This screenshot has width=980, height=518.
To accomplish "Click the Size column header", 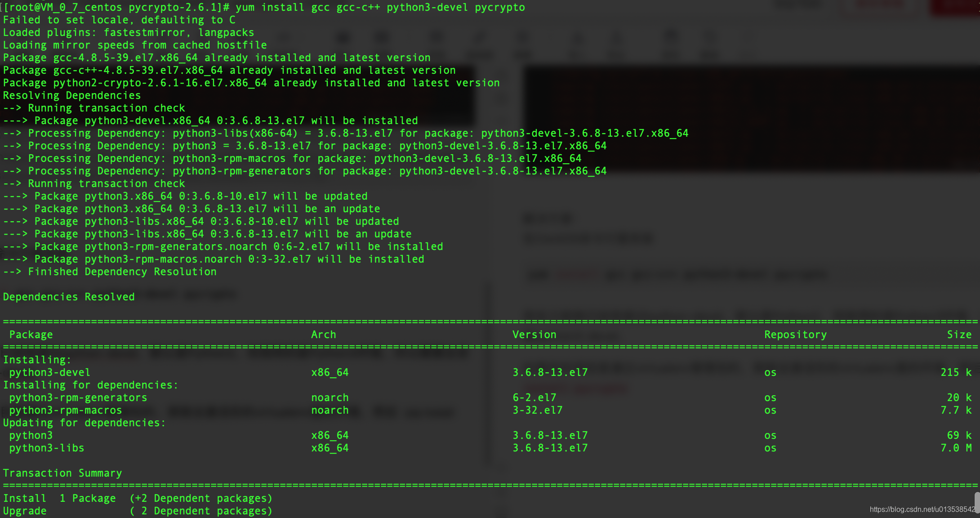I will 959,335.
